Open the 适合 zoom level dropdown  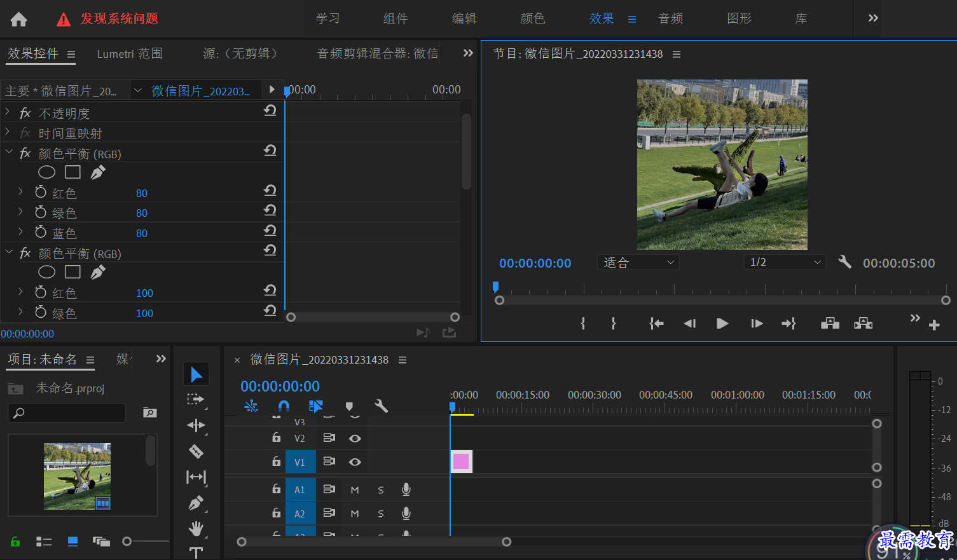click(638, 263)
